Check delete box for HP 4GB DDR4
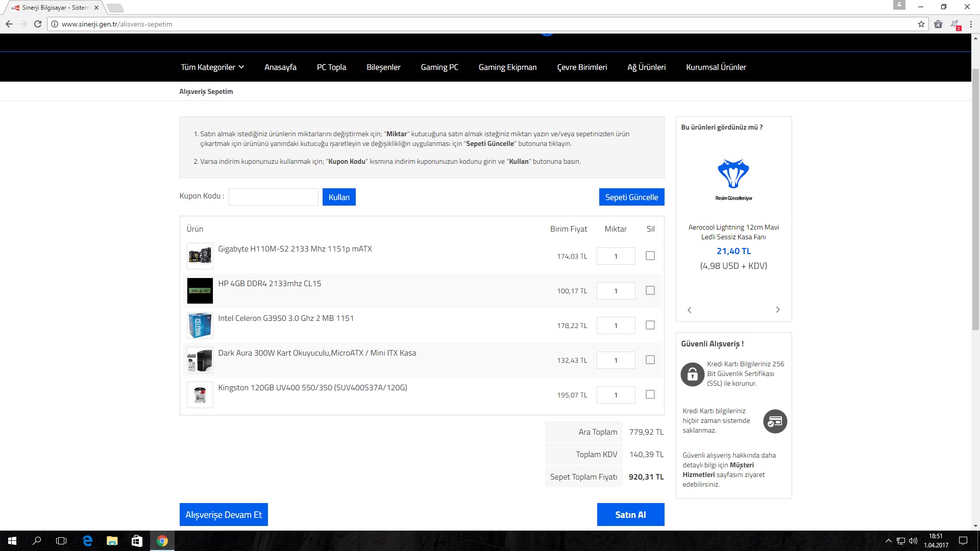The image size is (980, 551). click(650, 290)
